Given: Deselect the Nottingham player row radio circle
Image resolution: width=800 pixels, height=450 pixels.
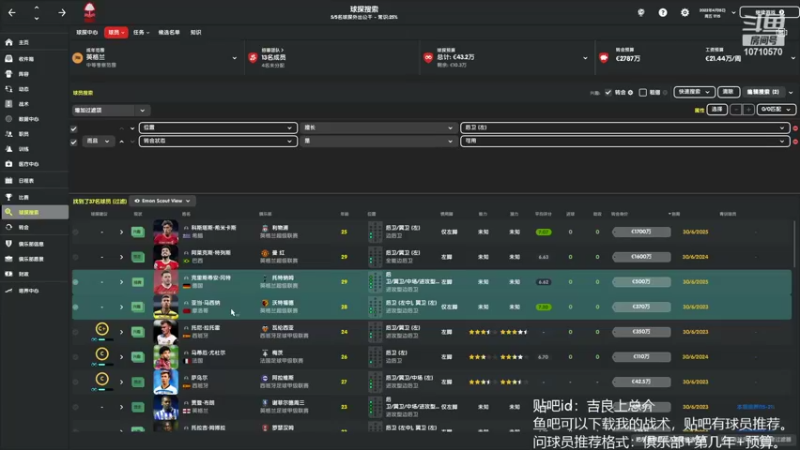Looking at the screenshot, I should (x=76, y=282).
